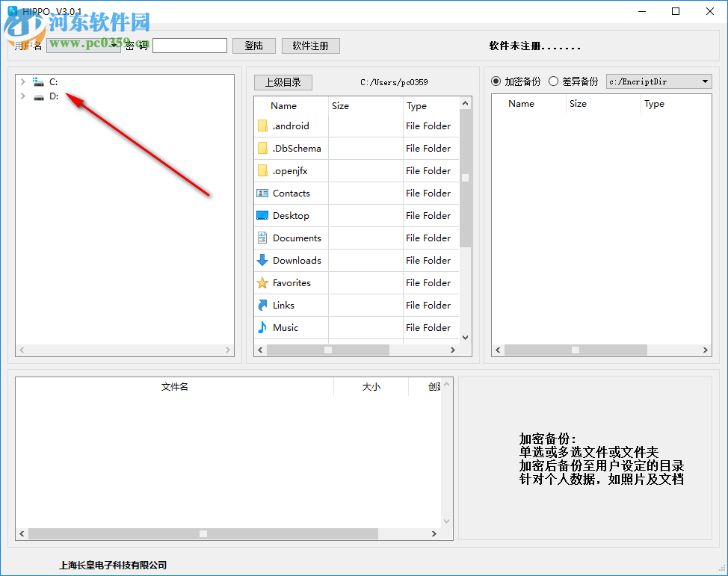Select the Links folder icon

264,305
